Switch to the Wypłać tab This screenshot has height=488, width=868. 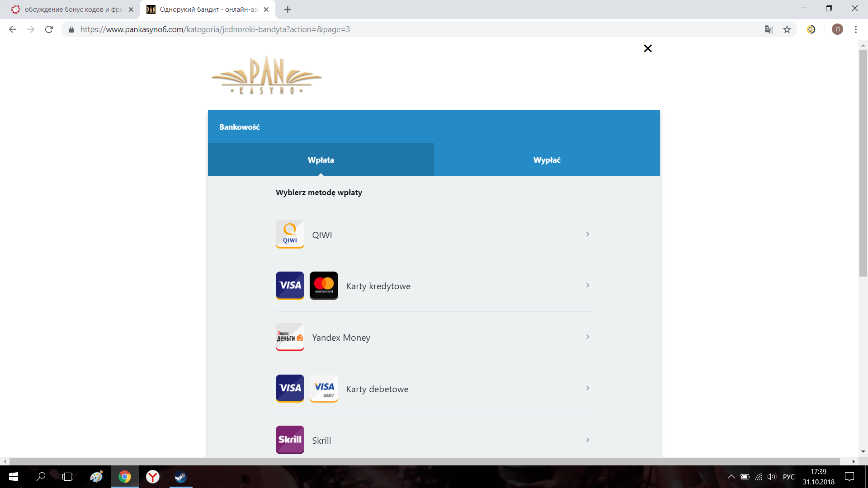pos(547,160)
